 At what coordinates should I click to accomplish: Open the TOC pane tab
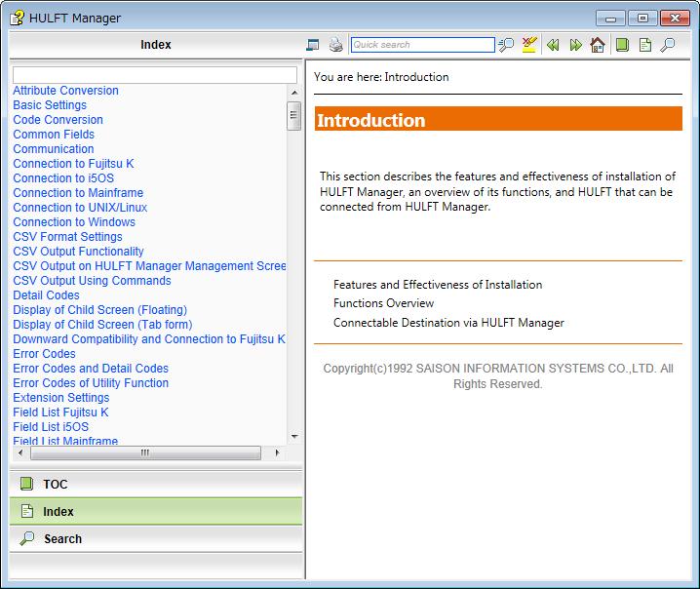[x=156, y=484]
